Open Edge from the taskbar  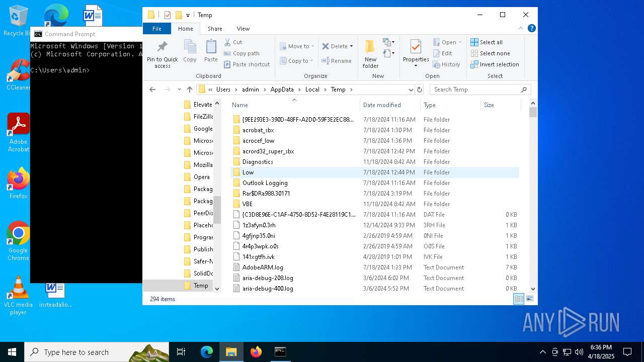click(x=207, y=352)
